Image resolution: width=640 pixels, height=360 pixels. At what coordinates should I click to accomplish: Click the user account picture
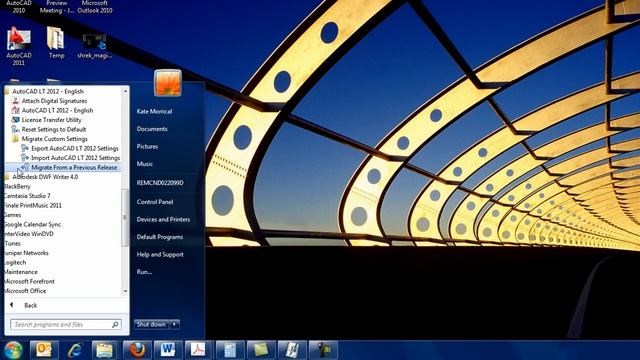tap(167, 83)
